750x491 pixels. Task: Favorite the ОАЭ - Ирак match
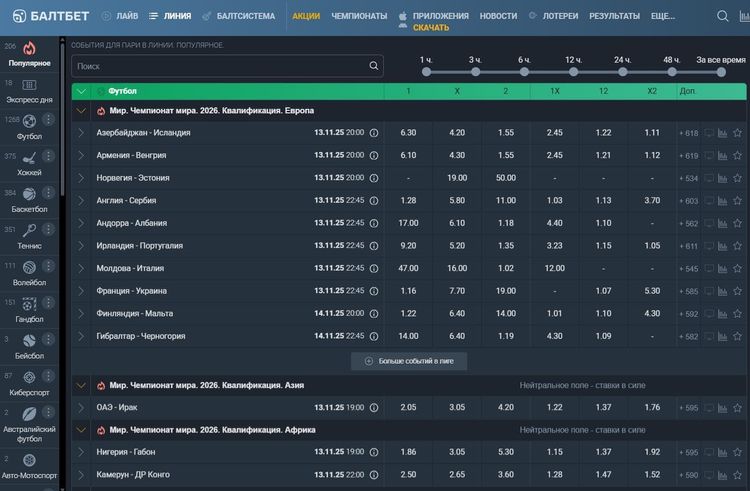738,407
